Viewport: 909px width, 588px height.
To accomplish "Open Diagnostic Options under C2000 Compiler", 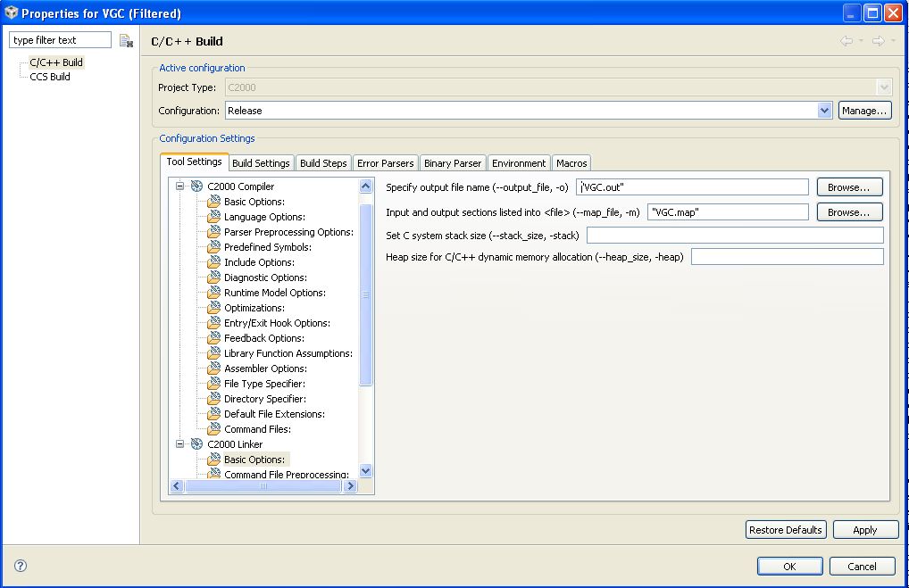I will click(x=214, y=277).
